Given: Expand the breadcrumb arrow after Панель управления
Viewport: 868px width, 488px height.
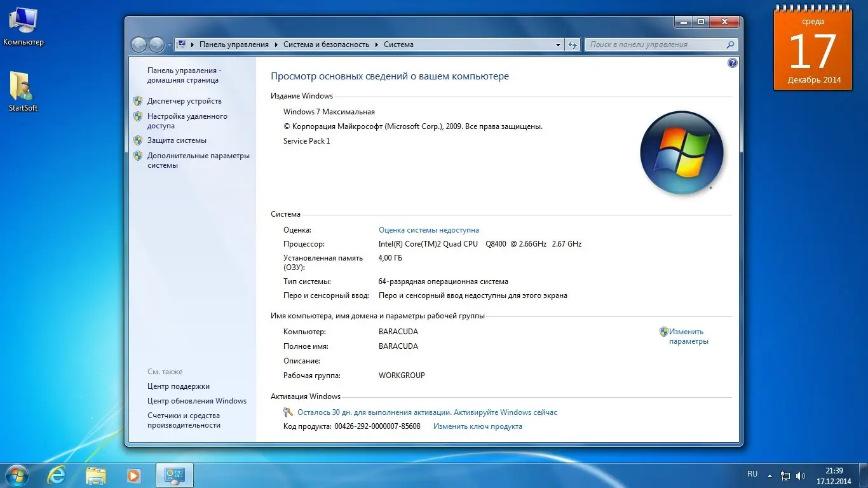Looking at the screenshot, I should [x=276, y=44].
